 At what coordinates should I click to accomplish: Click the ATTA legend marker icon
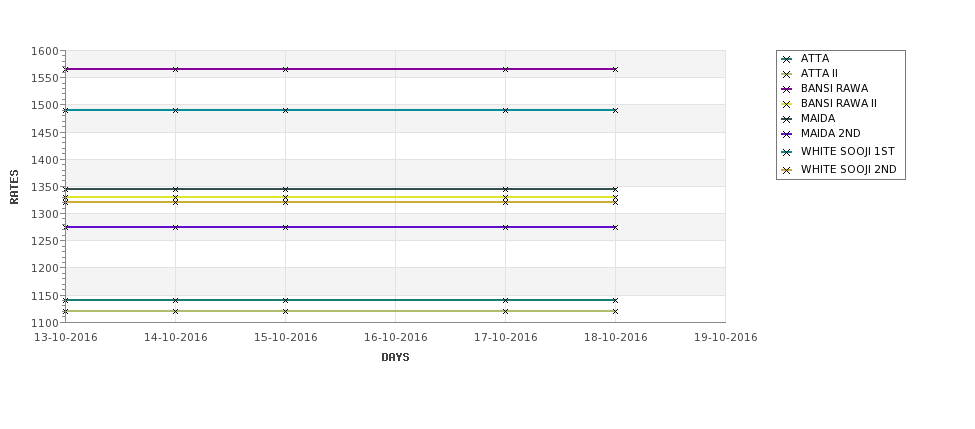[x=787, y=59]
